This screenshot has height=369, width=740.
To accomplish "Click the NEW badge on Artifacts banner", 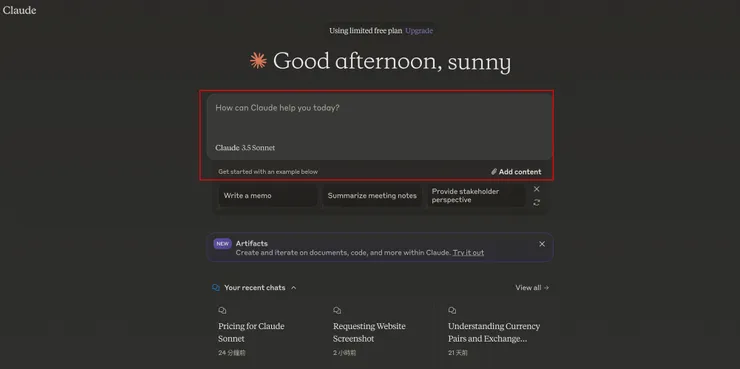I will pos(222,244).
